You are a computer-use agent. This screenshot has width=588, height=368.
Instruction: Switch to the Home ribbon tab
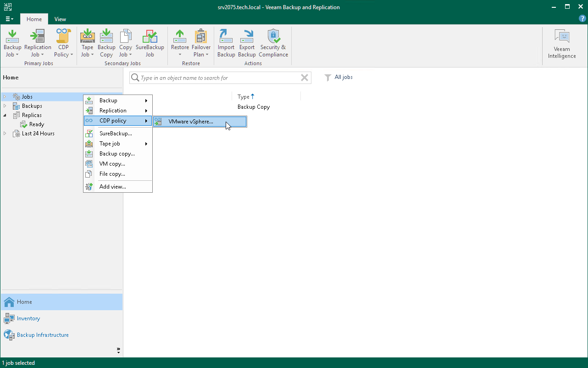coord(34,19)
